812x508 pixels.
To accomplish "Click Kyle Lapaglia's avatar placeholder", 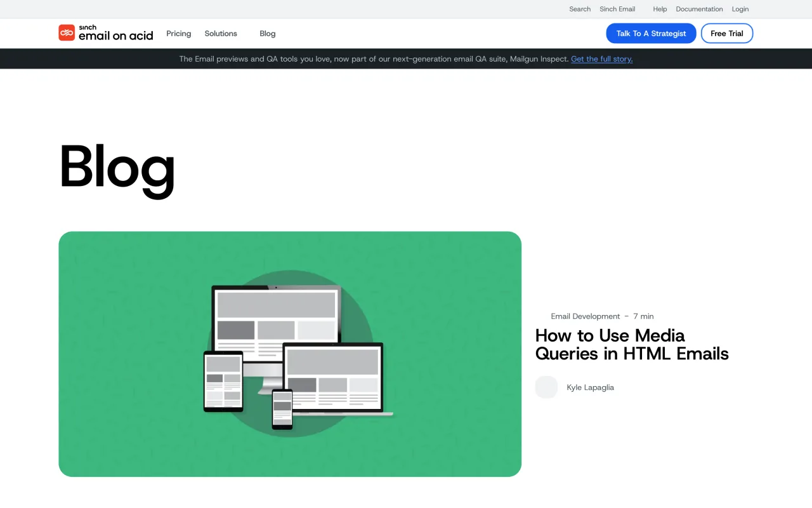I will [546, 387].
